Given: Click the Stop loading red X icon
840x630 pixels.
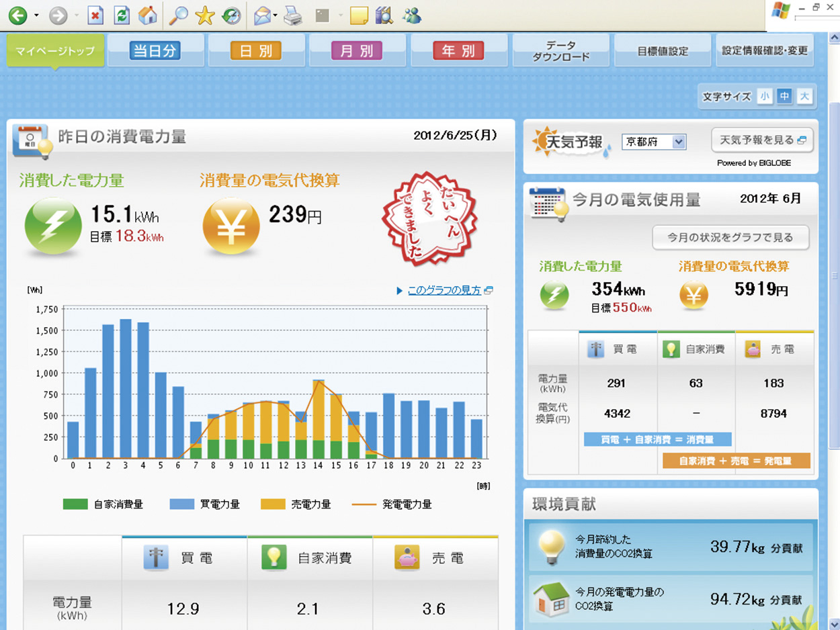Looking at the screenshot, I should 95,15.
